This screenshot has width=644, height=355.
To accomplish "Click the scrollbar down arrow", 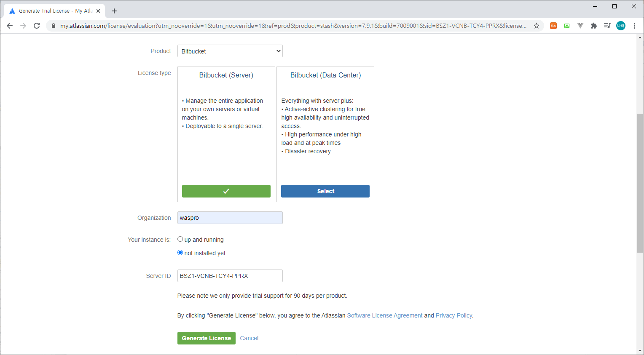I will (640, 351).
